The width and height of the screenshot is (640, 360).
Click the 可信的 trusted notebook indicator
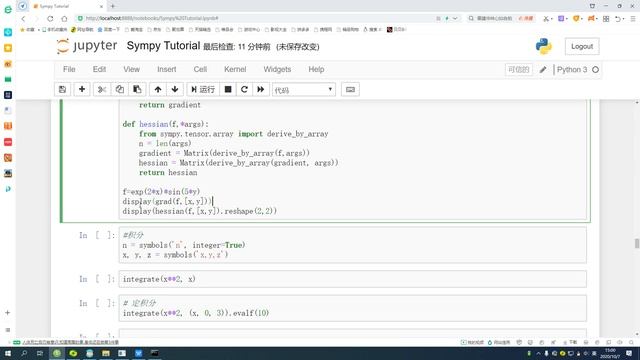pos(518,70)
